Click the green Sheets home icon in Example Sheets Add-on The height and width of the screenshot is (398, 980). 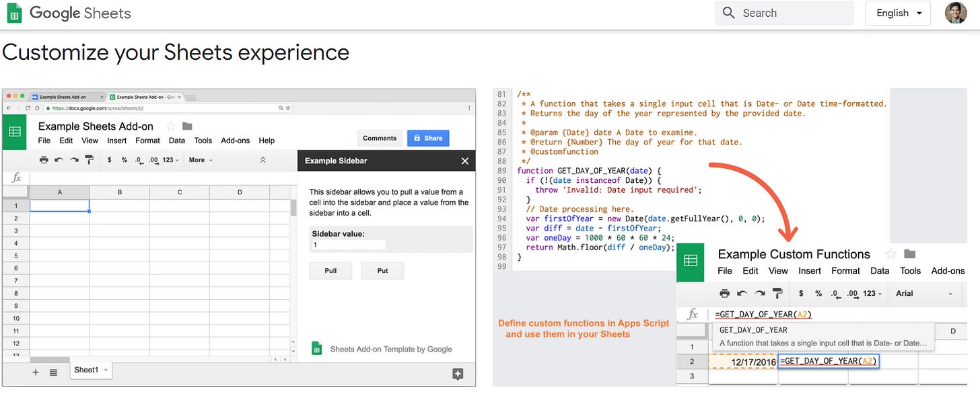[x=15, y=132]
